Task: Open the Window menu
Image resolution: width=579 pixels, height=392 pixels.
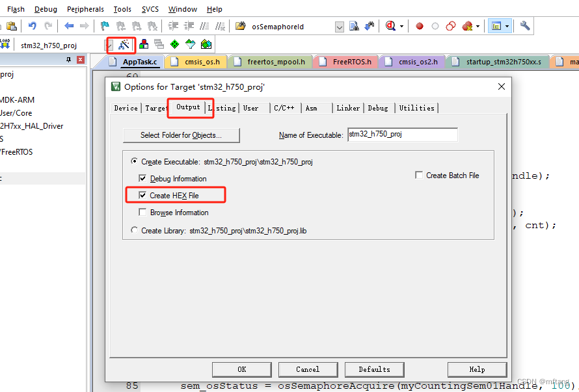Action: click(x=182, y=9)
